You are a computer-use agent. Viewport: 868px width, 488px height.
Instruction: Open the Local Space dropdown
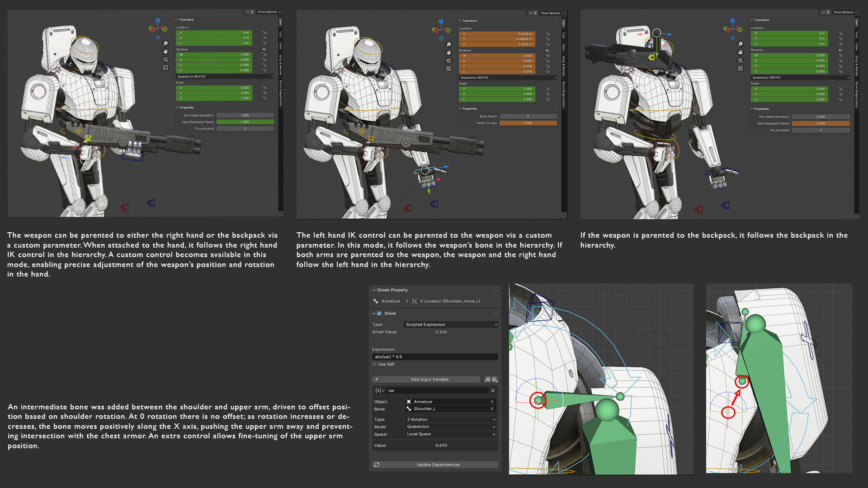(451, 434)
